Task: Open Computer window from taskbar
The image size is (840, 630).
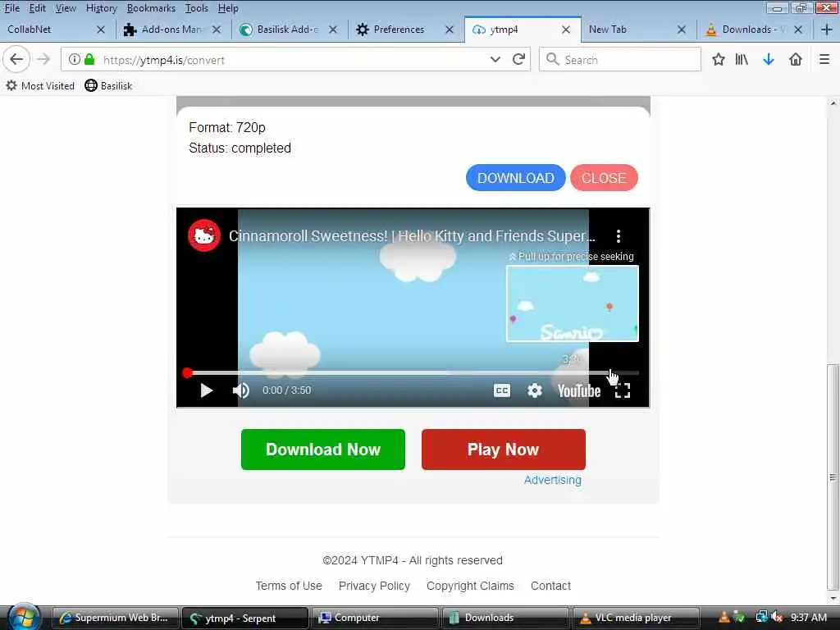Action: [375, 618]
